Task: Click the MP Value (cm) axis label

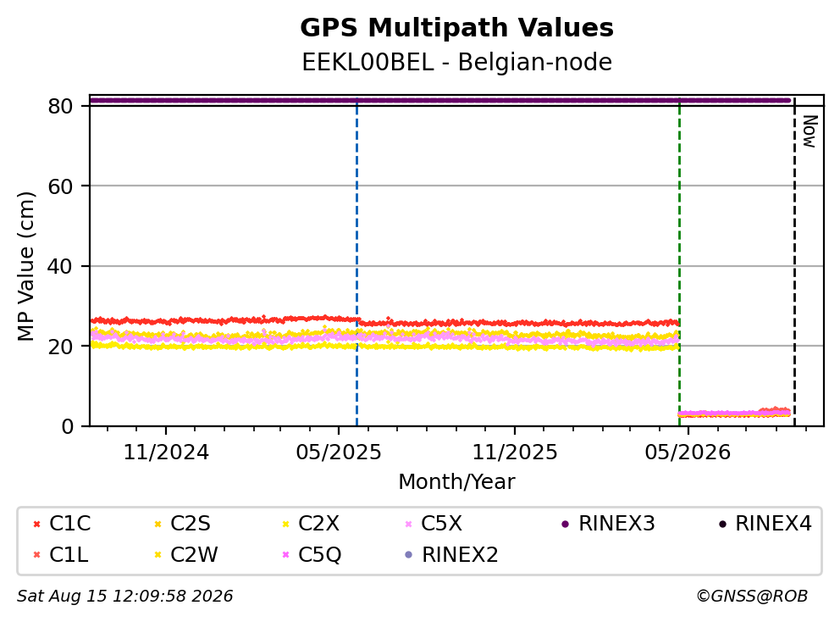Action: [25, 266]
